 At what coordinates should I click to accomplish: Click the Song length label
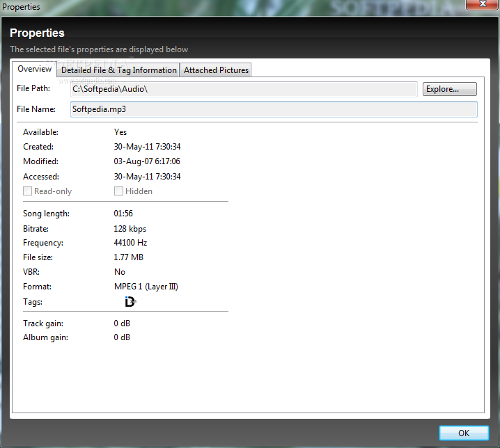pyautogui.click(x=46, y=214)
